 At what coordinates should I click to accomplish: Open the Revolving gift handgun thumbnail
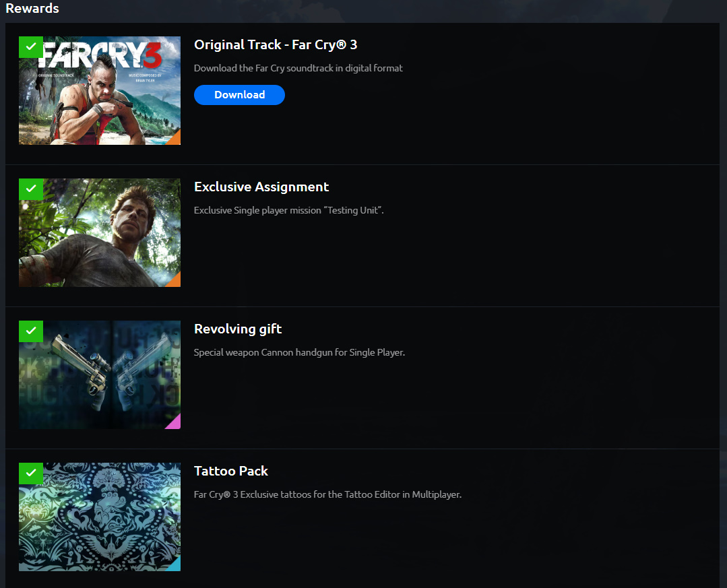[100, 375]
